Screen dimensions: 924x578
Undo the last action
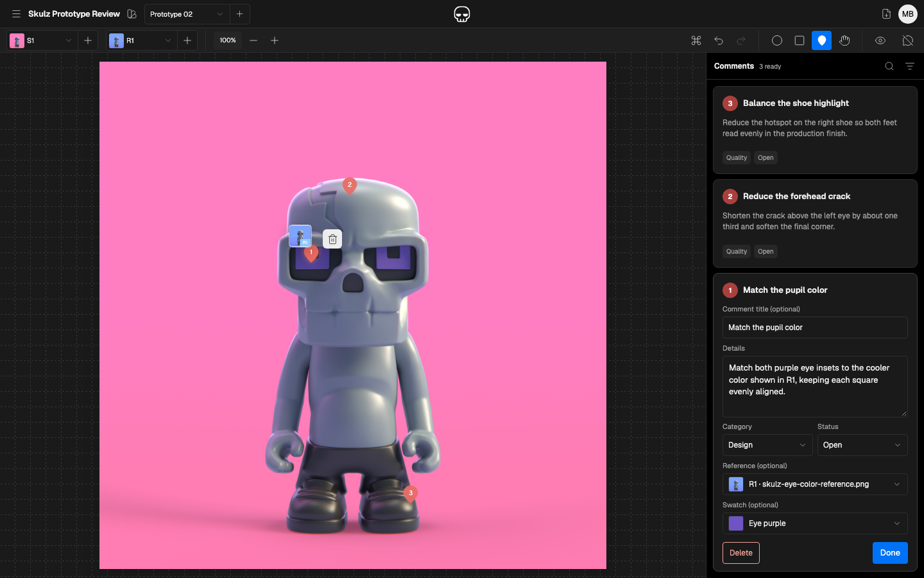coord(719,40)
